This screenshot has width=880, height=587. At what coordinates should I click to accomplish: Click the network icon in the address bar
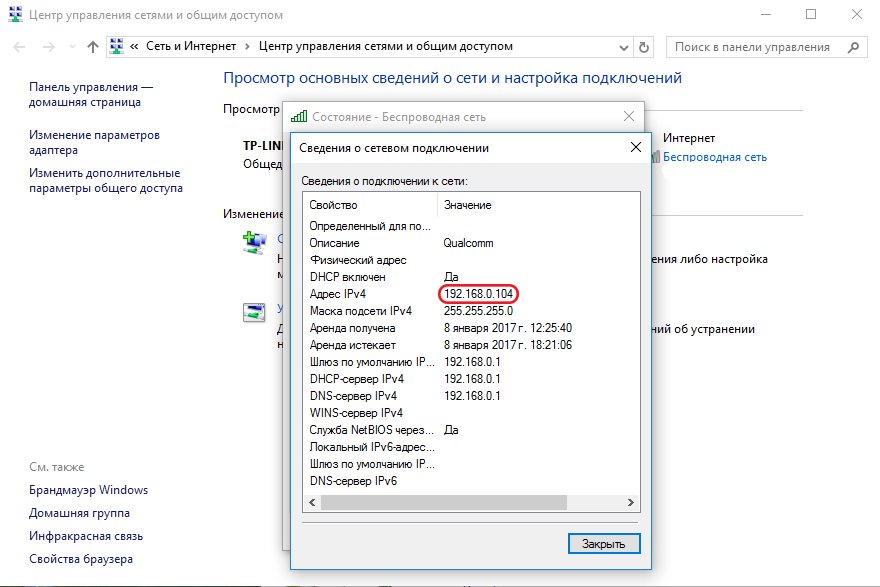(x=116, y=47)
